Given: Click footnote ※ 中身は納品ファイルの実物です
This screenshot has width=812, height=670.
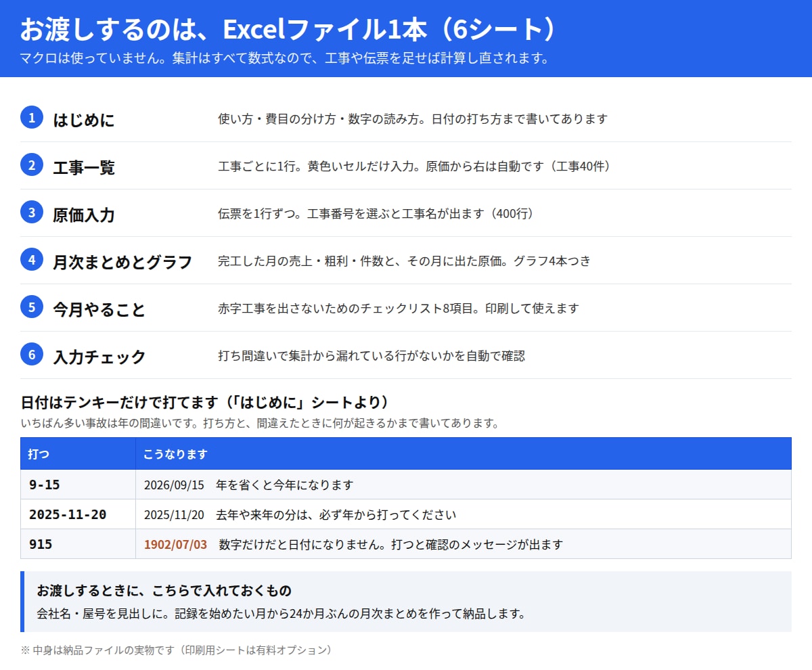Looking at the screenshot, I should coord(177,650).
